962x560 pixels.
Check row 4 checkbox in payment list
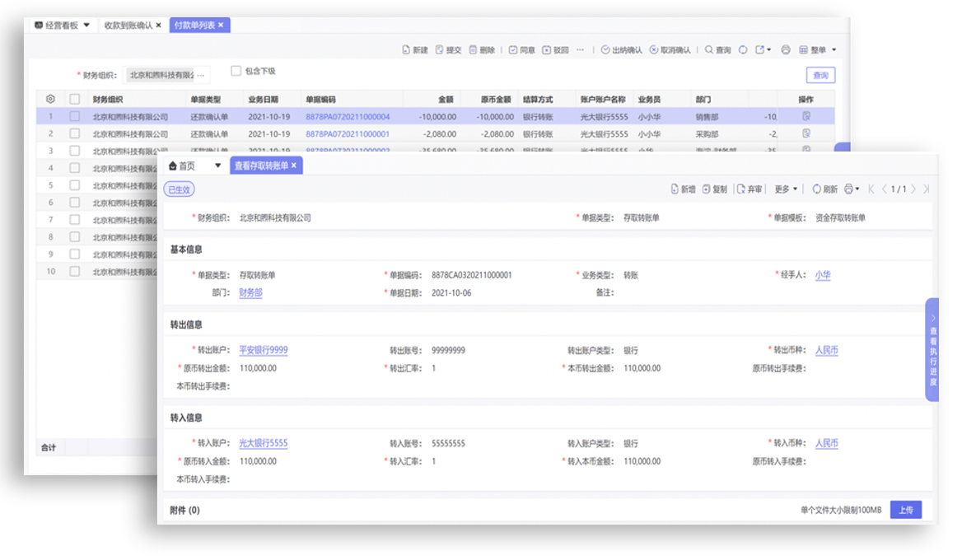point(74,167)
